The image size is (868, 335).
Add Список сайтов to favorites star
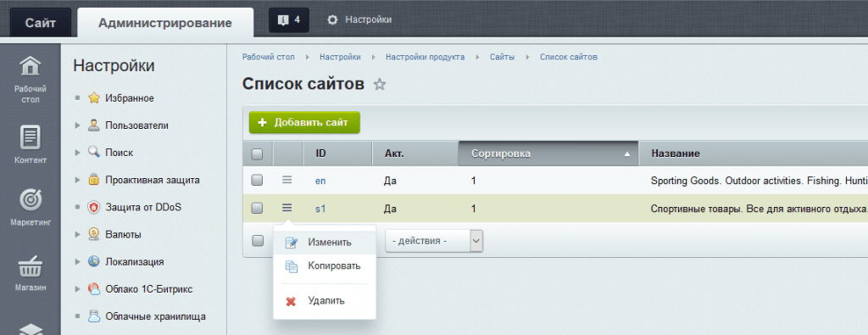click(379, 85)
